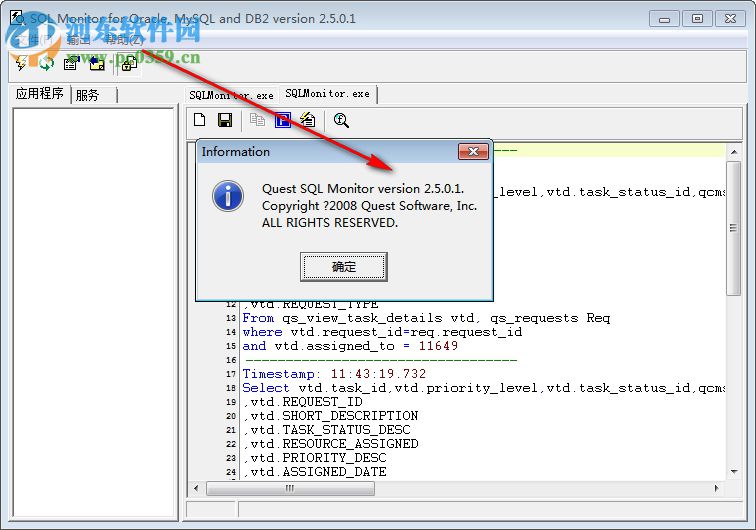Image resolution: width=756 pixels, height=530 pixels.
Task: Click the new blank document icon
Action: pyautogui.click(x=200, y=120)
